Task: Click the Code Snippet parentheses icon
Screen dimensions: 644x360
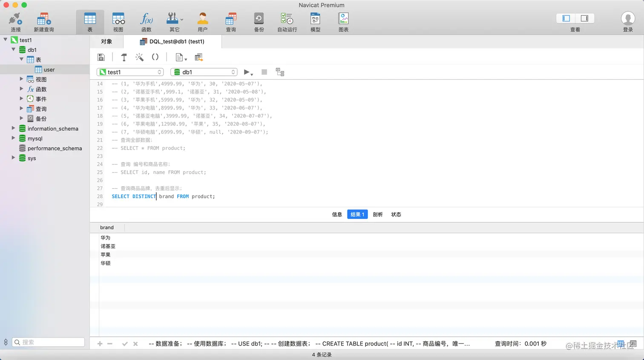Action: coord(155,57)
